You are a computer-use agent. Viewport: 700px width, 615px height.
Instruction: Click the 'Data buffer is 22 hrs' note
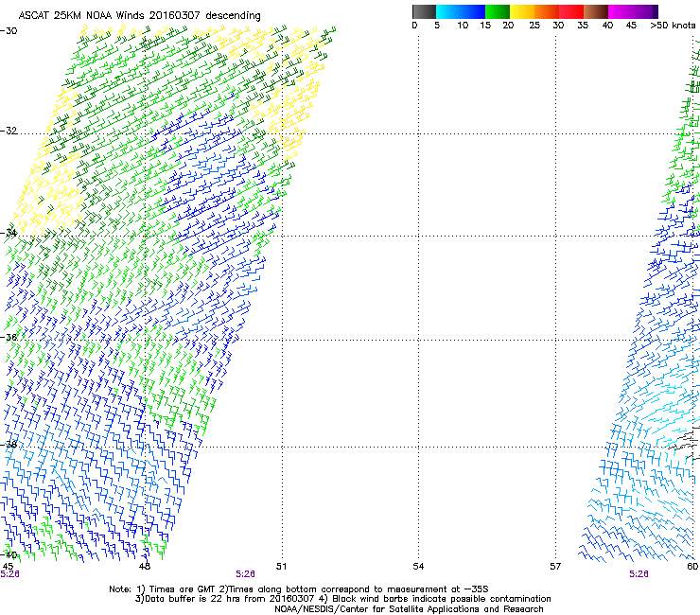point(342,599)
